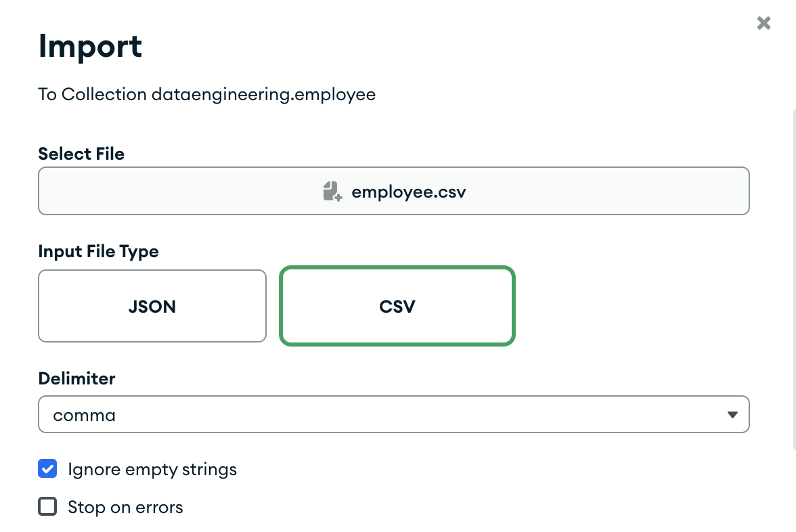Image resolution: width=796 pixels, height=532 pixels.
Task: Click the dataengineering.employee collection name
Action: tap(263, 94)
